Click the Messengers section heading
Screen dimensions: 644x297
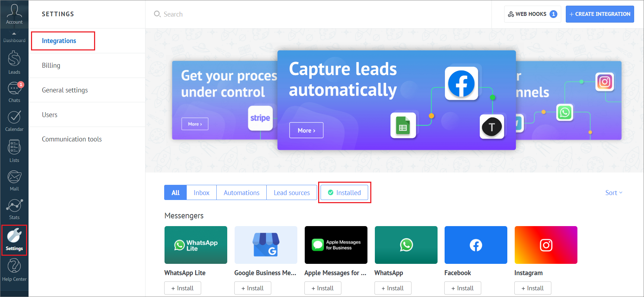[184, 216]
